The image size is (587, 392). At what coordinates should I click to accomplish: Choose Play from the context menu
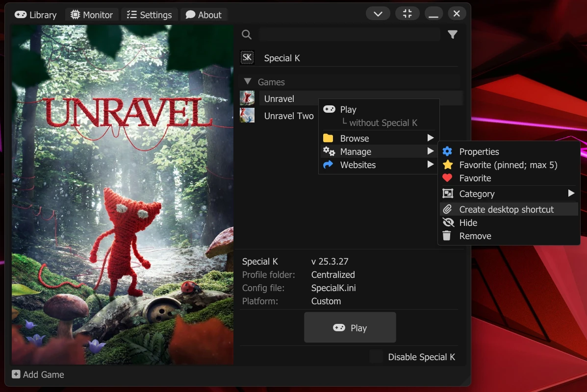point(379,109)
